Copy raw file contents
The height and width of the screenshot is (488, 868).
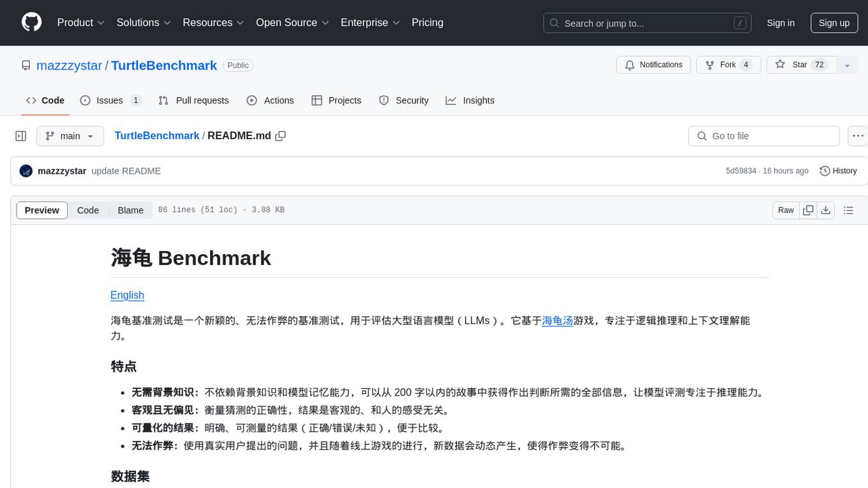click(808, 210)
